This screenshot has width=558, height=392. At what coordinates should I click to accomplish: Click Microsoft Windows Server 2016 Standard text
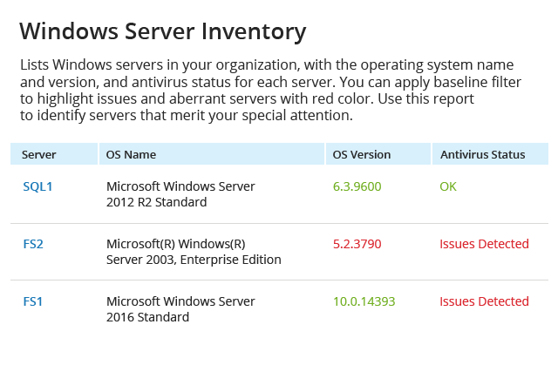(x=180, y=309)
